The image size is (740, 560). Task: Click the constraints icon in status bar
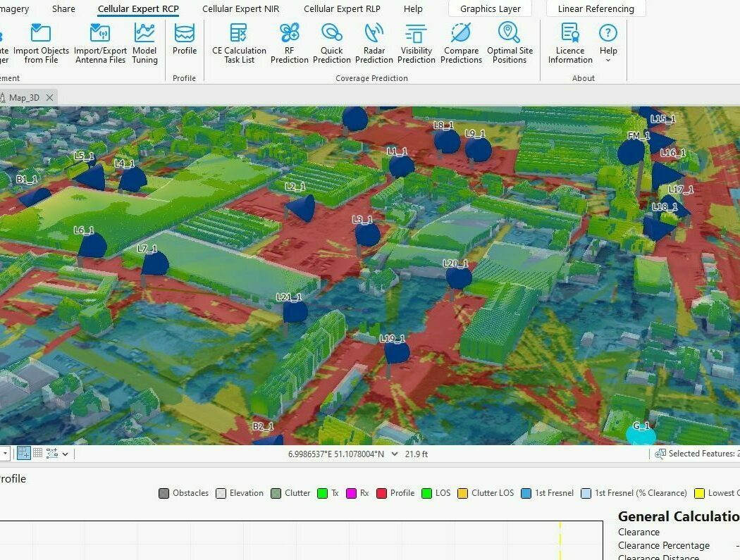point(52,454)
